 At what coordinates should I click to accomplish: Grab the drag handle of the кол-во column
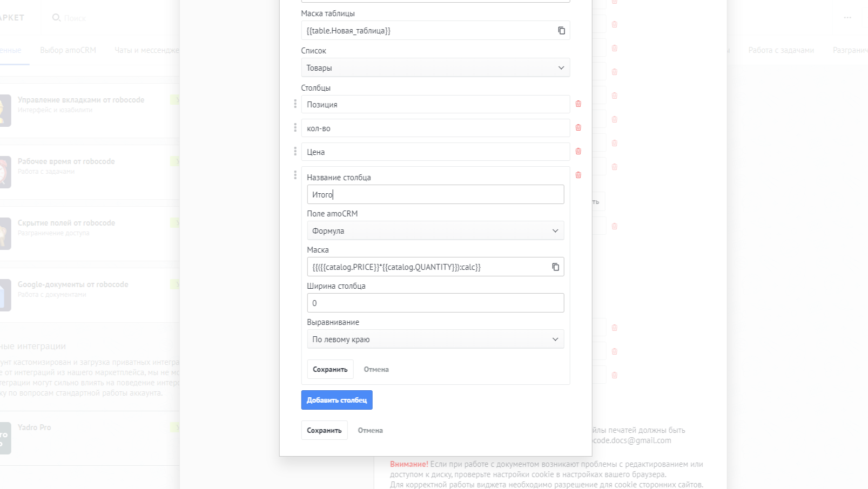(x=295, y=127)
